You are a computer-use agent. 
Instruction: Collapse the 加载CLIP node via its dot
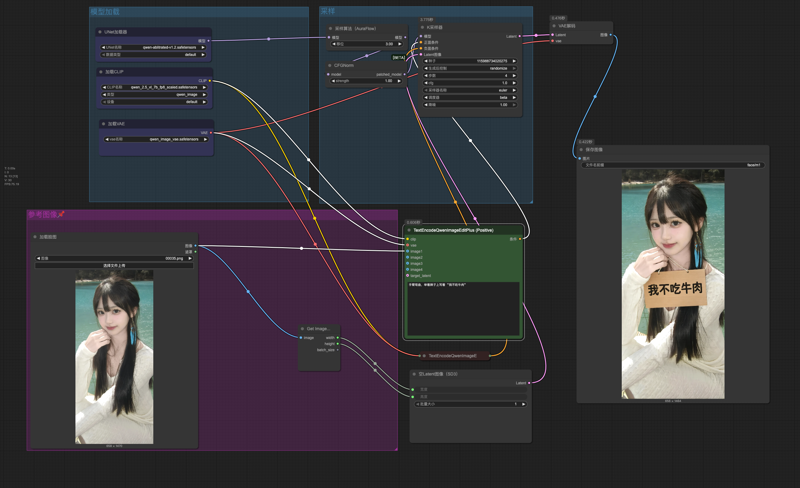pos(101,73)
